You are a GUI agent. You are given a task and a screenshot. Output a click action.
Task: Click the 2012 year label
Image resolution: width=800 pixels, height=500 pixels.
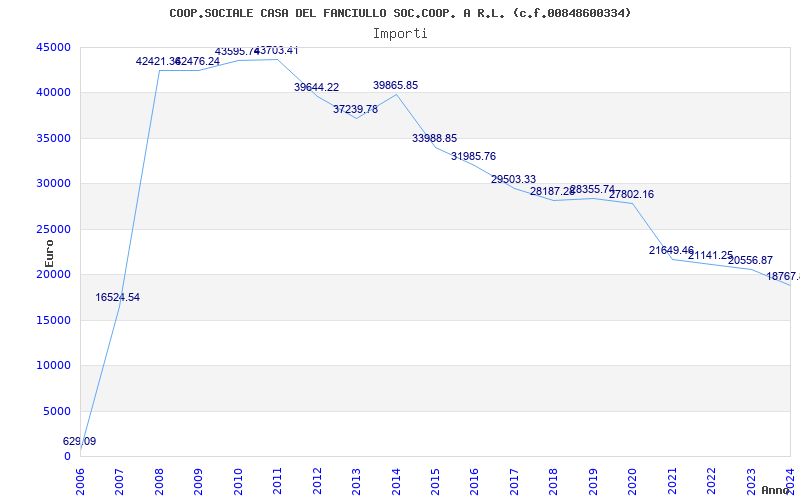click(x=317, y=481)
